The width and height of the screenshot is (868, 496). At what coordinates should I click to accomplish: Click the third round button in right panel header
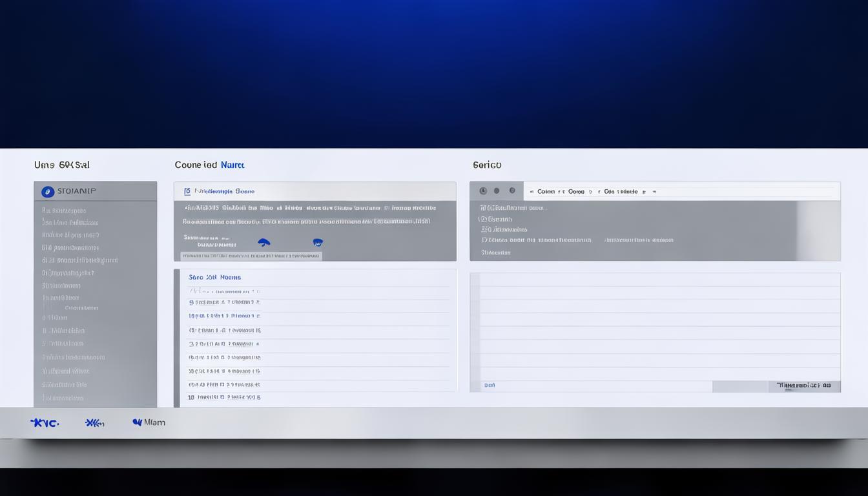point(512,191)
